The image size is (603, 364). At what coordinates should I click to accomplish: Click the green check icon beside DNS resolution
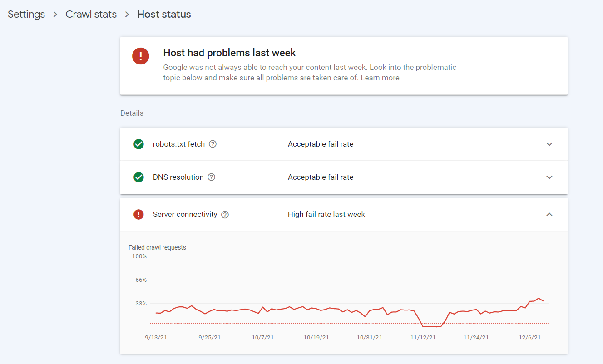coord(138,177)
